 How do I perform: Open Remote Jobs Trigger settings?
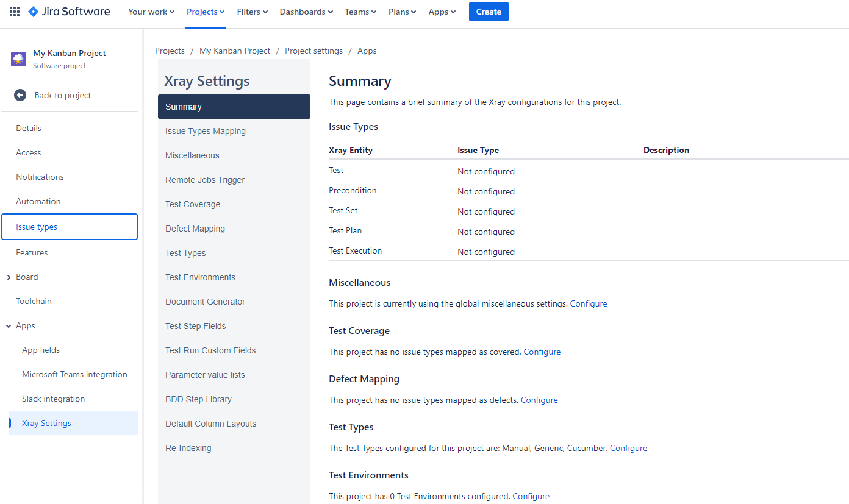[234, 180]
